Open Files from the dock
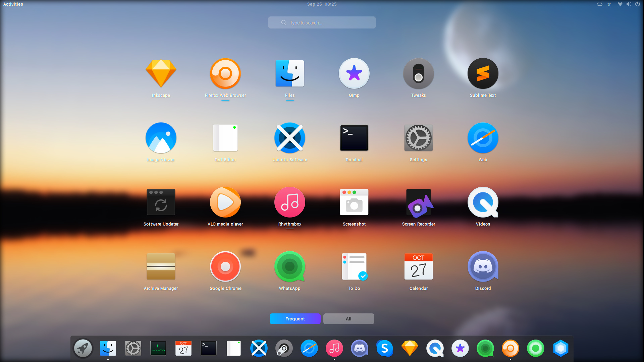 click(108, 349)
